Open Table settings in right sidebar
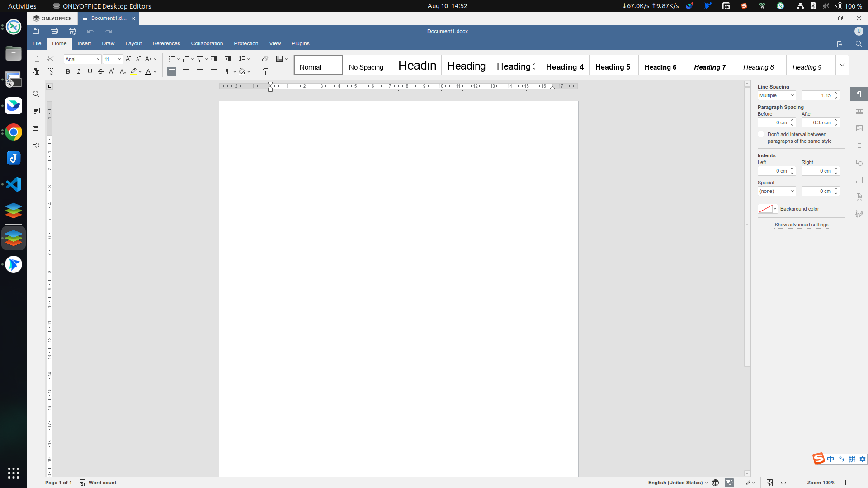The width and height of the screenshot is (868, 488). coord(859,112)
